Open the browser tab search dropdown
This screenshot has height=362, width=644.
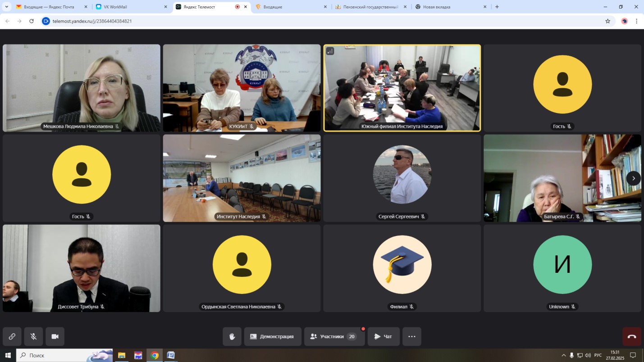7,7
